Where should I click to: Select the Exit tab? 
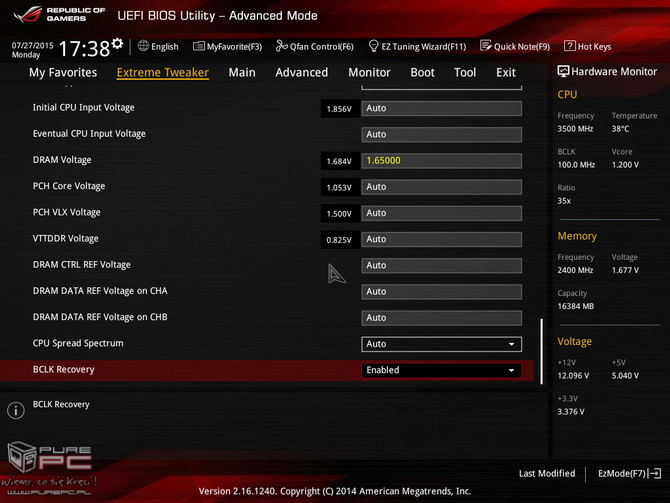tap(506, 73)
